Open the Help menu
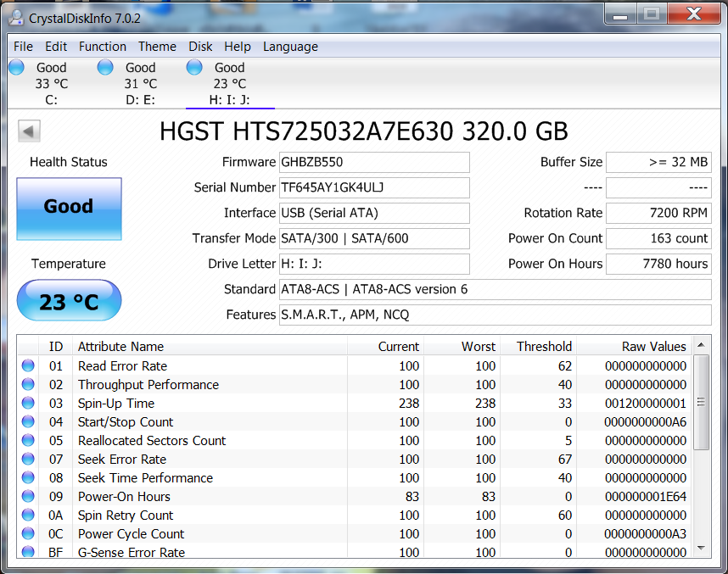728x574 pixels. coord(238,47)
